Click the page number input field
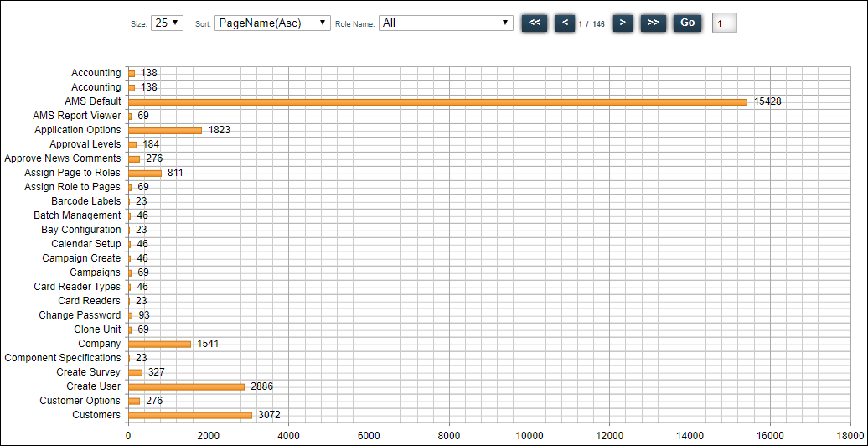868x446 pixels. (725, 23)
